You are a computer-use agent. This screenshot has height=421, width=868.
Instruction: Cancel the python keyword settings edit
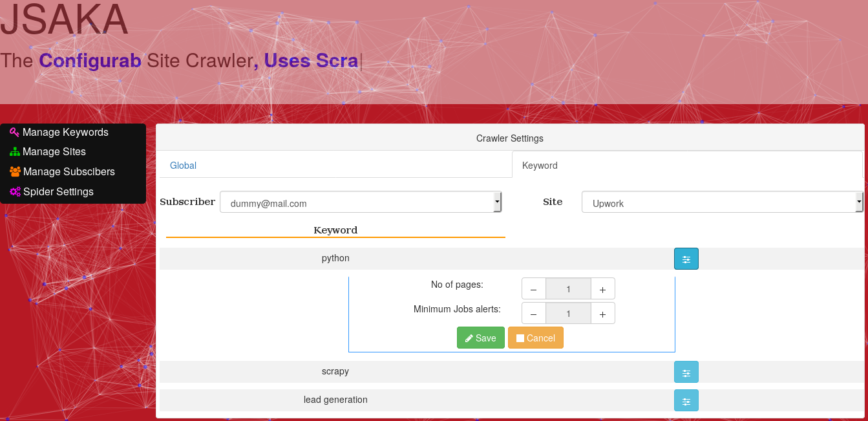pyautogui.click(x=536, y=338)
